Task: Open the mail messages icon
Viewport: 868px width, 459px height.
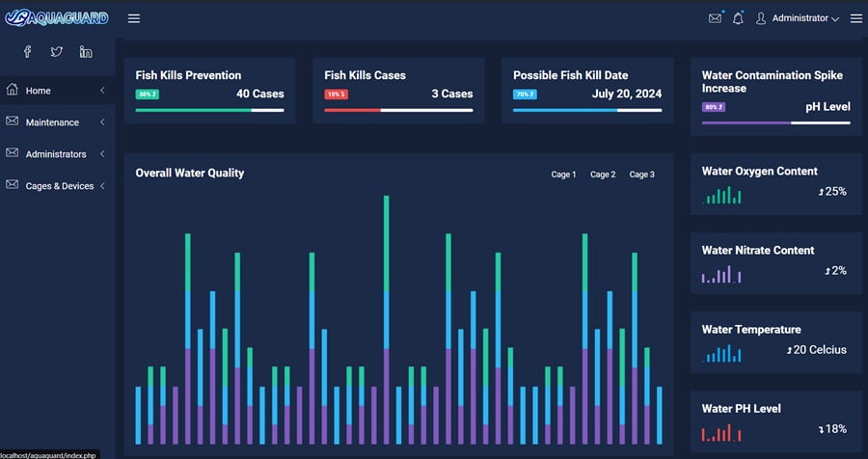Action: 715,18
